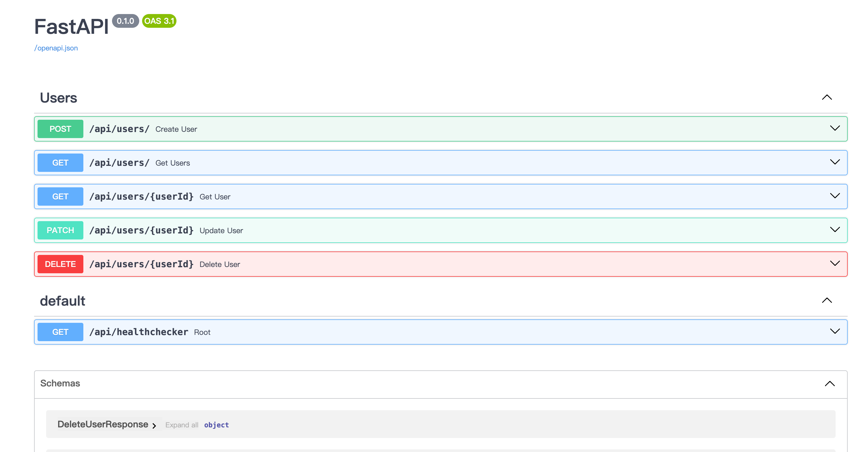Click the /api/users/ path of Get Users
868x452 pixels.
(119, 163)
